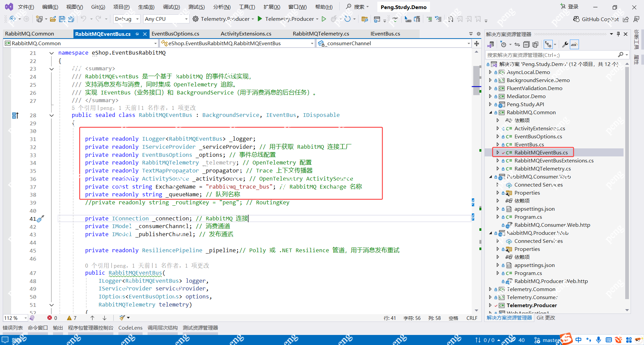
Task: Open the Find in Files folder icon
Action: [x=365, y=19]
